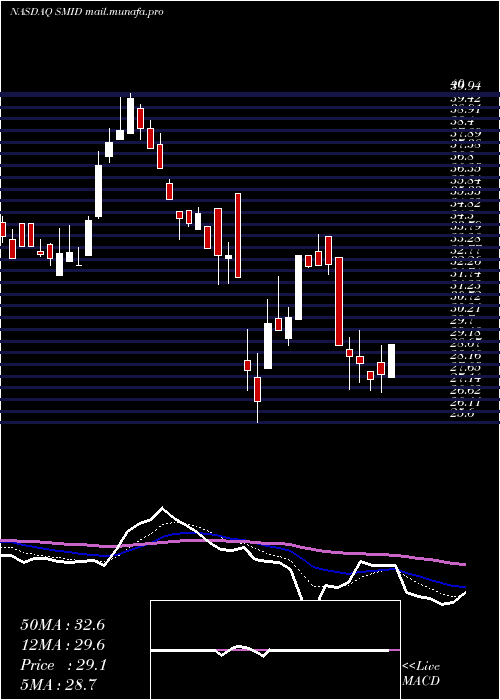This screenshot has height=700, width=500.
Task: Click the 26.62 price axis label
Action: (467, 391)
